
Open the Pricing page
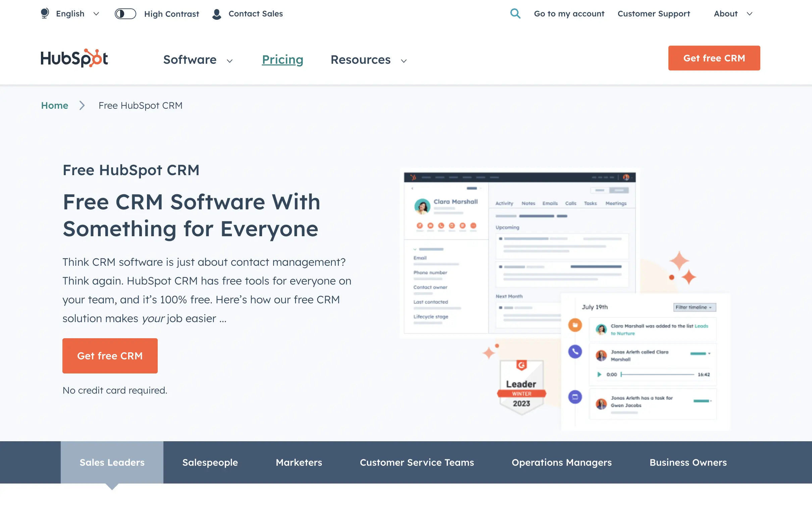coord(283,60)
